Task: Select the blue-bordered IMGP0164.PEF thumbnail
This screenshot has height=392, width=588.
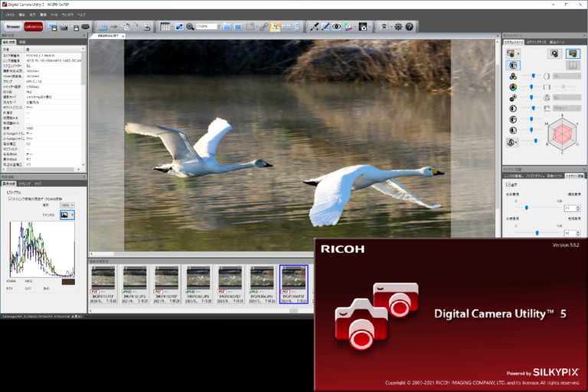Action: click(294, 284)
